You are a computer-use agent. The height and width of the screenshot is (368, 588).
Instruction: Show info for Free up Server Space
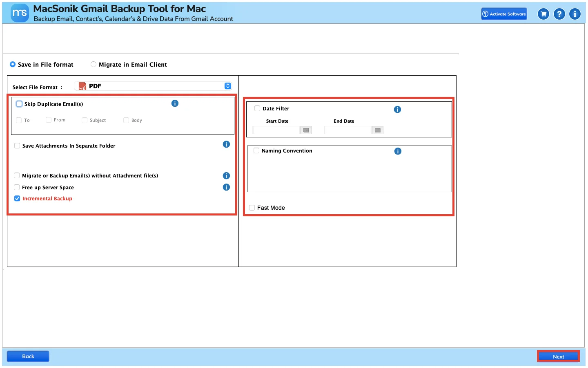(226, 187)
